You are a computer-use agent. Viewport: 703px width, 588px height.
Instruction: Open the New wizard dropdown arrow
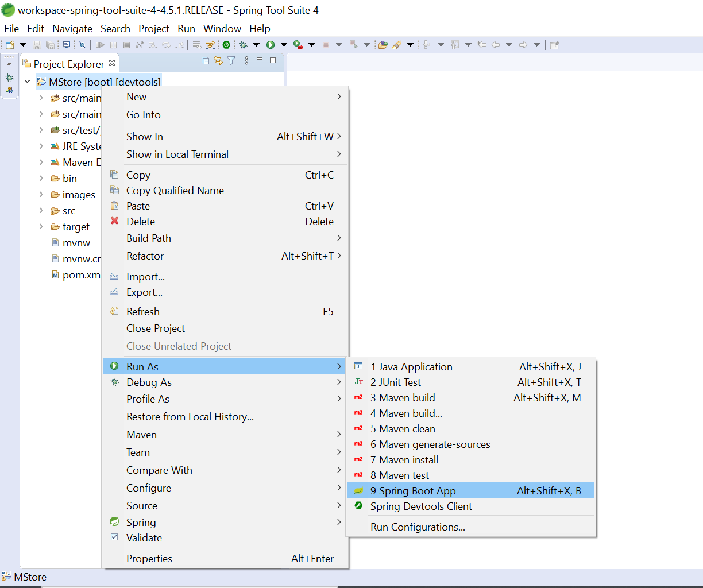coord(23,45)
